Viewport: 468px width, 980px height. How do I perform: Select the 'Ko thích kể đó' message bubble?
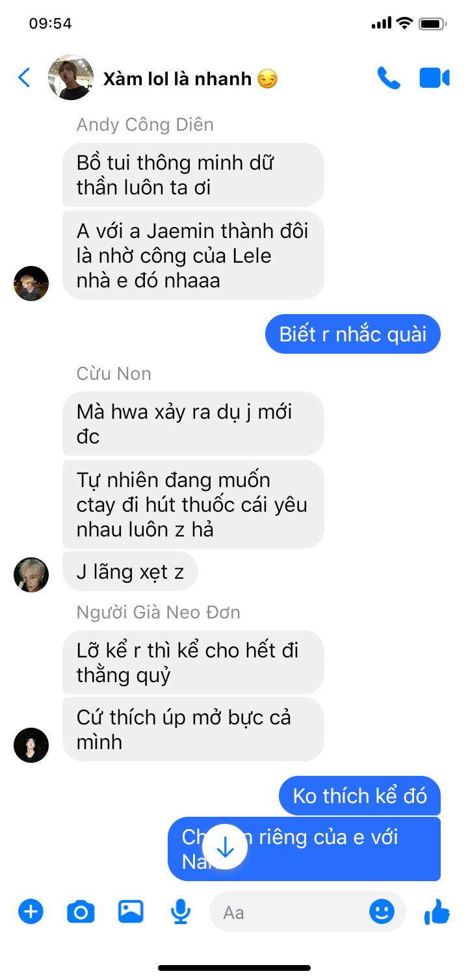pos(360,795)
